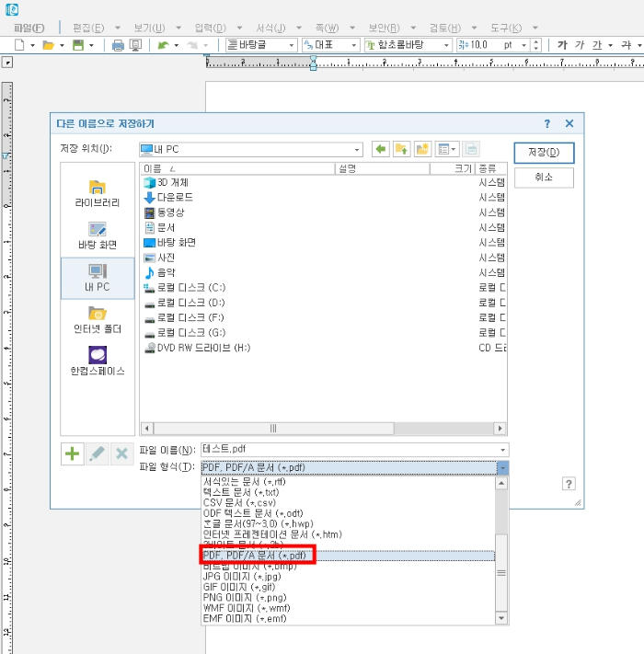Open the 입력(D) menu
The width and height of the screenshot is (644, 654).
[x=210, y=28]
